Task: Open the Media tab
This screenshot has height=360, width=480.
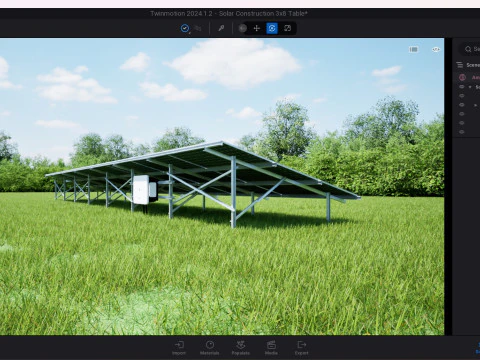Action: pos(271,348)
